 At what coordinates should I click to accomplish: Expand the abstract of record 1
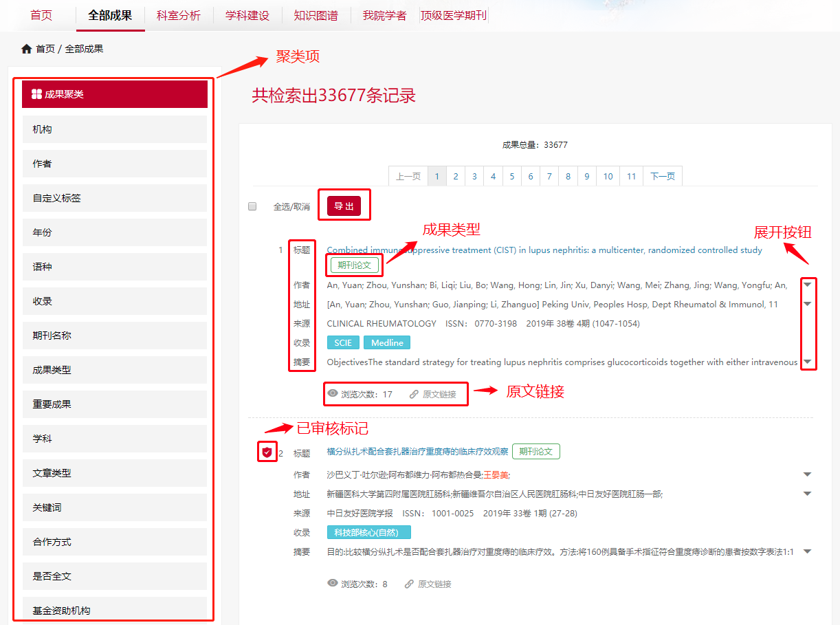click(808, 362)
